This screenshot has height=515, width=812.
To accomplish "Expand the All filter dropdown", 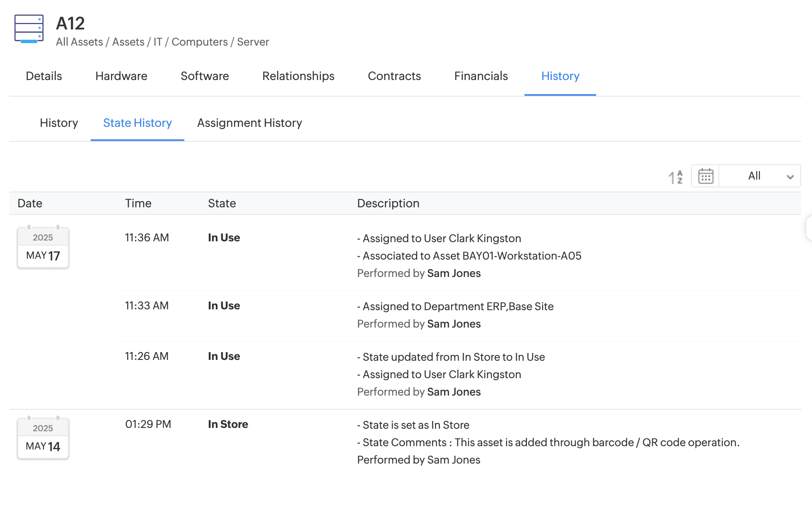I will click(x=755, y=176).
